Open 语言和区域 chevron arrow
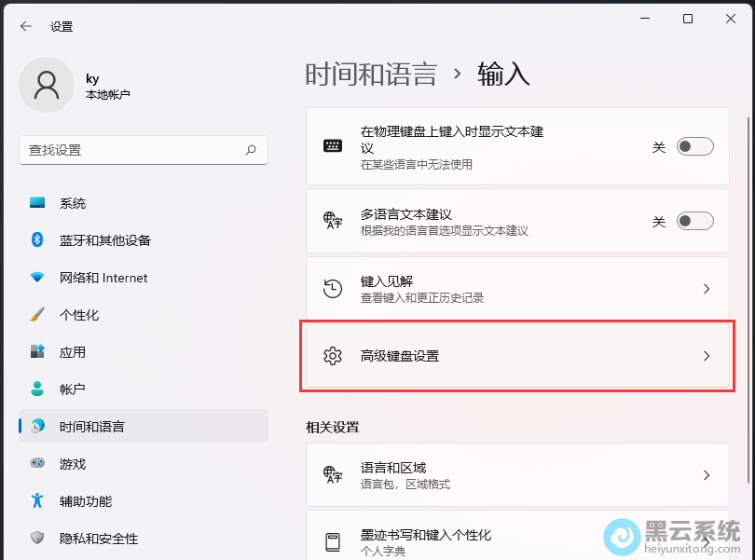755x560 pixels. 707,475
